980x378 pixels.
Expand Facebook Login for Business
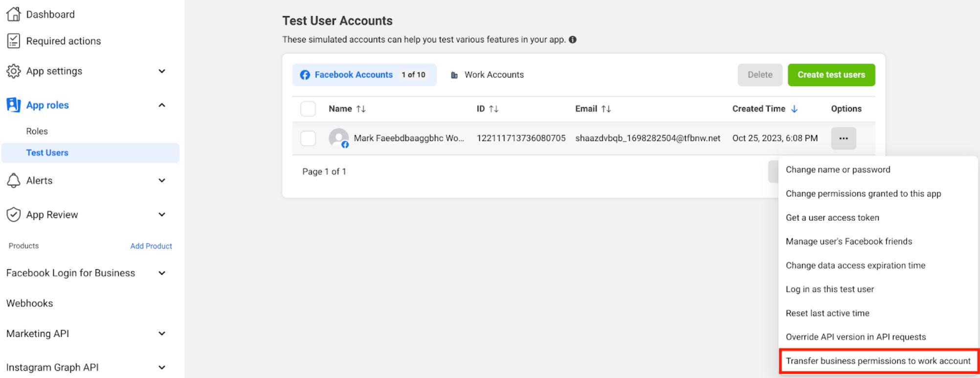(162, 273)
